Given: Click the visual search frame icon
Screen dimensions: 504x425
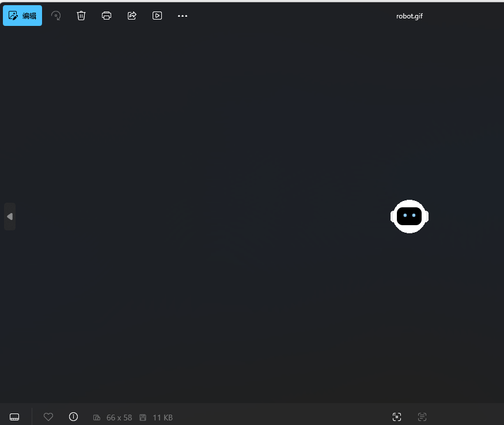Looking at the screenshot, I should tap(396, 417).
